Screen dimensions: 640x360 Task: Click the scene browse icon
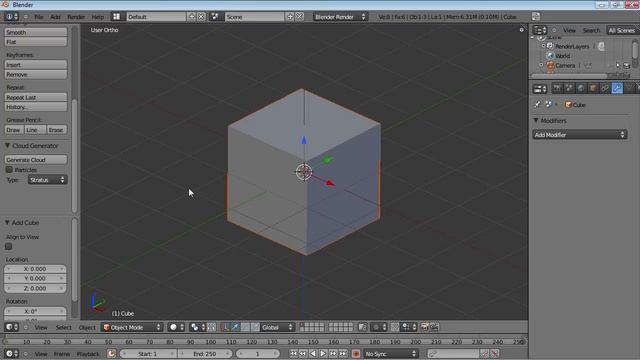tap(215, 17)
